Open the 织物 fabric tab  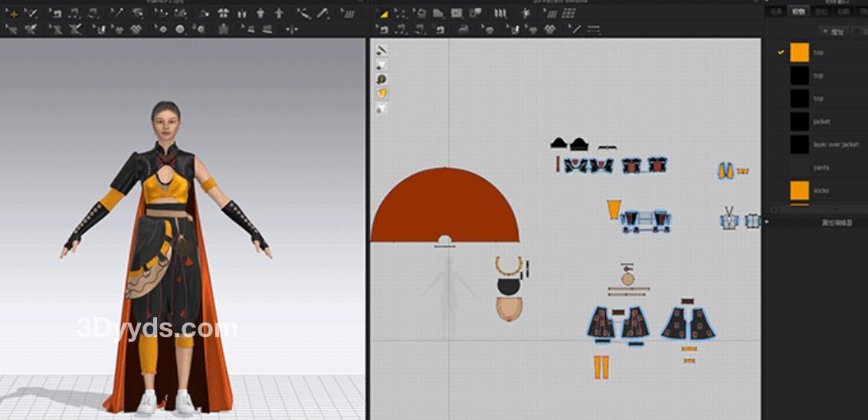[x=798, y=11]
